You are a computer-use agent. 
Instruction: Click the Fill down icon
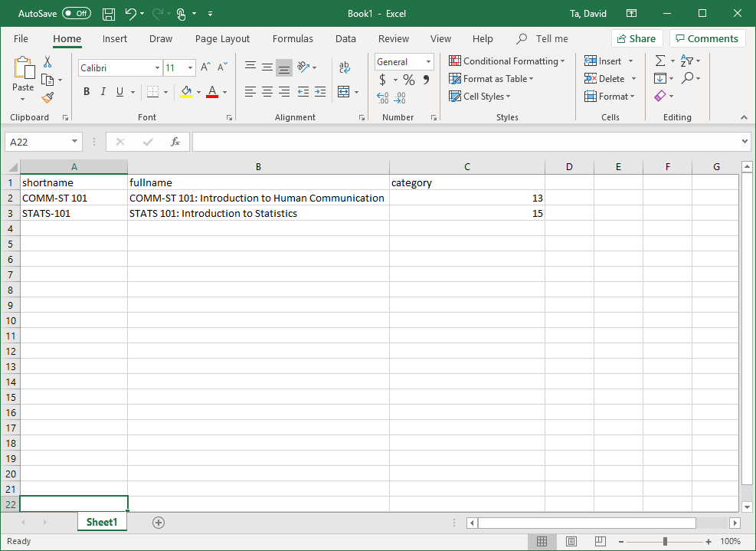[660, 78]
